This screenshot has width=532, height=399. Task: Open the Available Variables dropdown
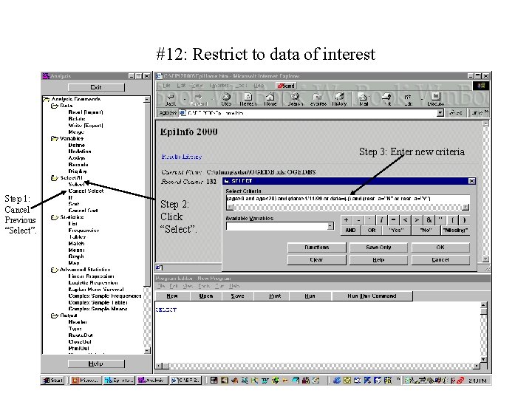(330, 226)
